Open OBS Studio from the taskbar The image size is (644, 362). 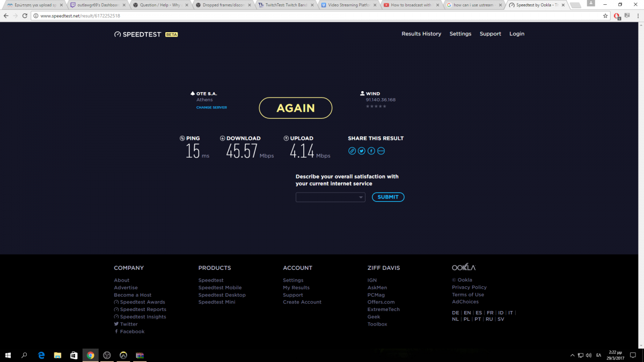pyautogui.click(x=107, y=355)
